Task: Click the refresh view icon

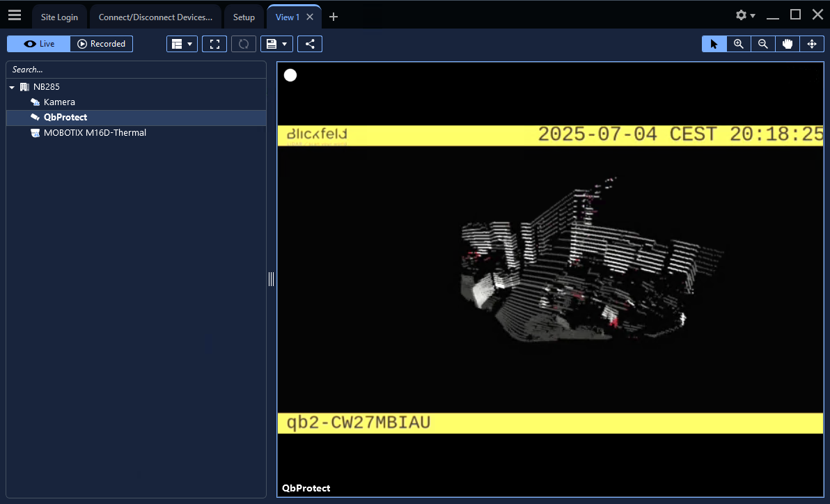Action: (244, 44)
